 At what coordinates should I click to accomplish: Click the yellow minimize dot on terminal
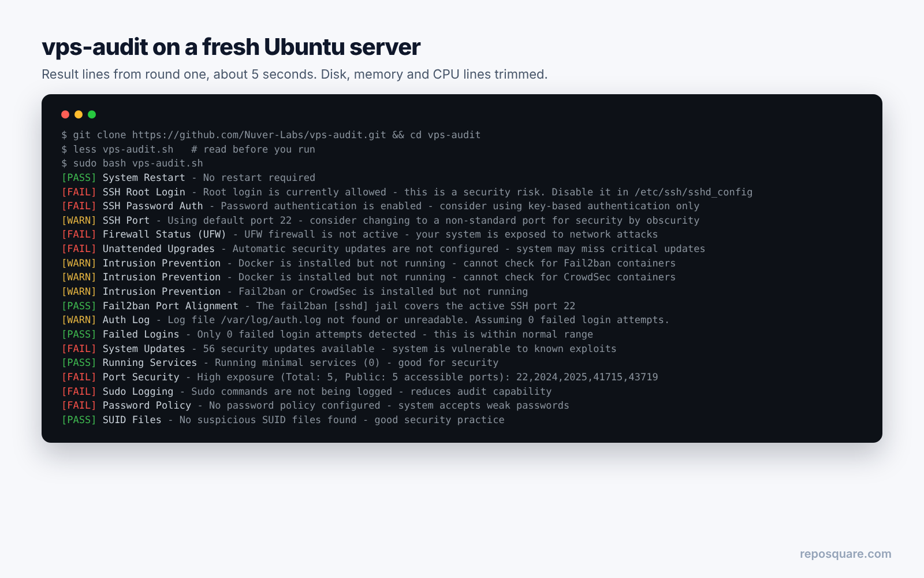79,114
